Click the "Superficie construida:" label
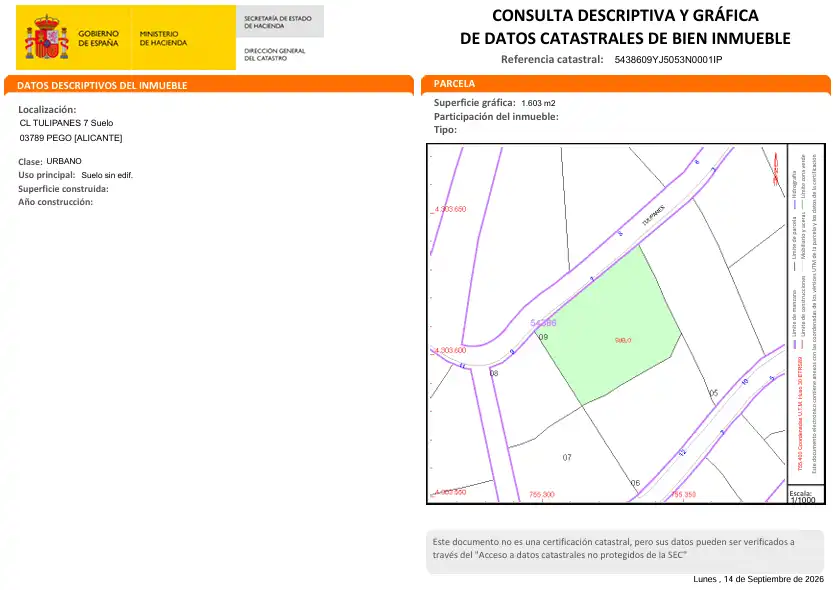This screenshot has height=590, width=838. 63,189
